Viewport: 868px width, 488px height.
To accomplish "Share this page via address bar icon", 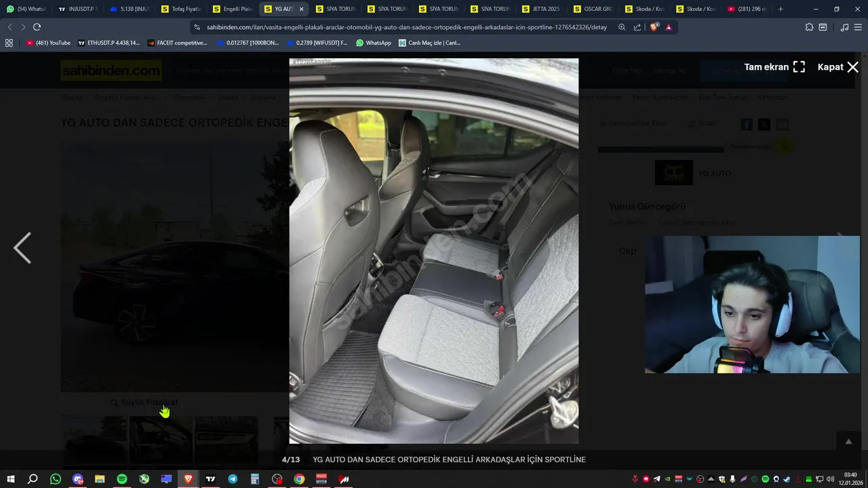I will click(637, 27).
